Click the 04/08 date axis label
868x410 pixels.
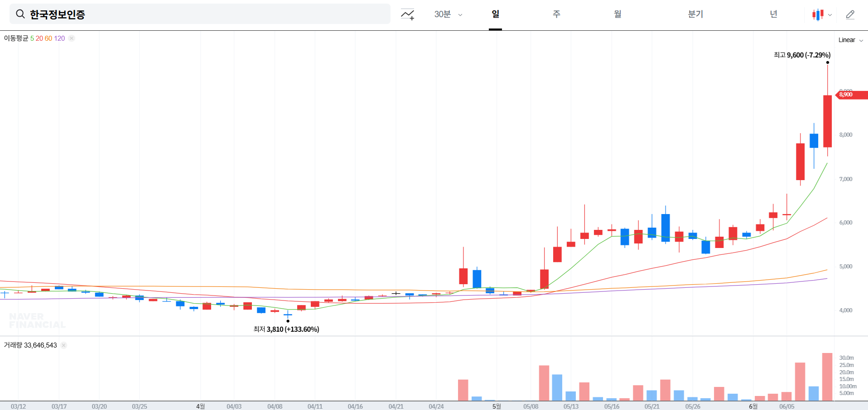click(x=275, y=406)
